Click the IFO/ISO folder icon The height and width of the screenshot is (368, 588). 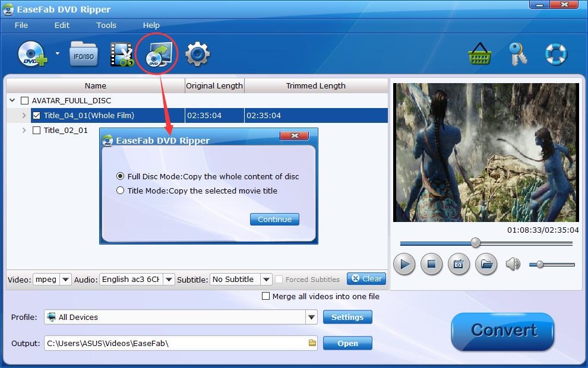(x=84, y=55)
